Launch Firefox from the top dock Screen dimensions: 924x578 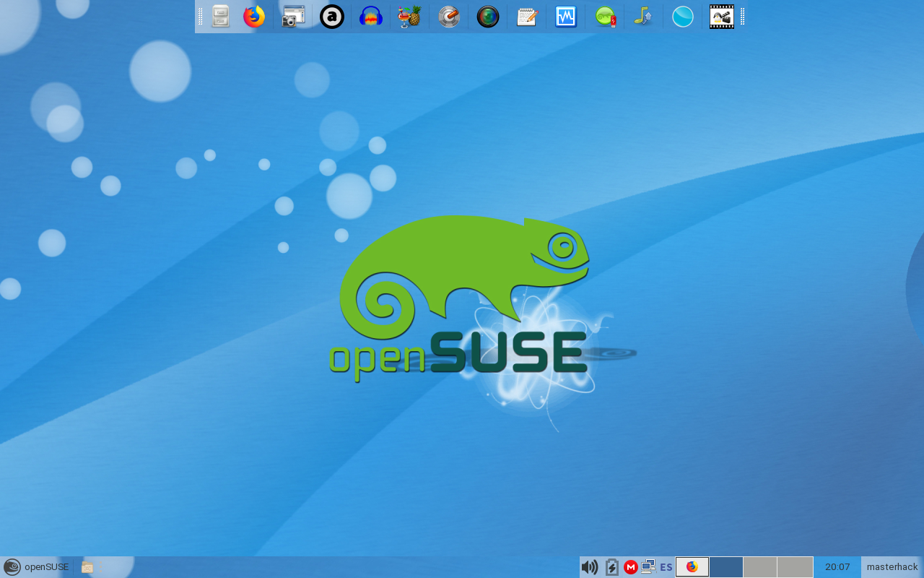coord(254,16)
